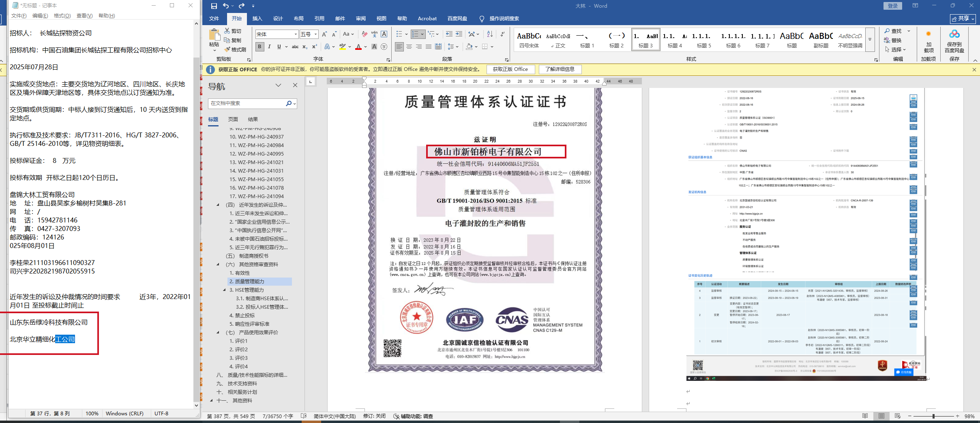Open line spacing options dropdown

453,47
